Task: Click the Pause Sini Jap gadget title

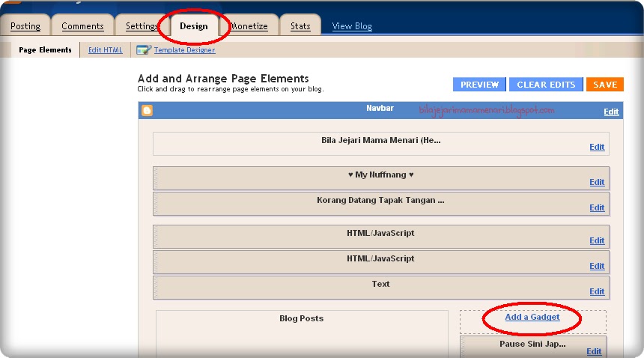Action: click(532, 344)
